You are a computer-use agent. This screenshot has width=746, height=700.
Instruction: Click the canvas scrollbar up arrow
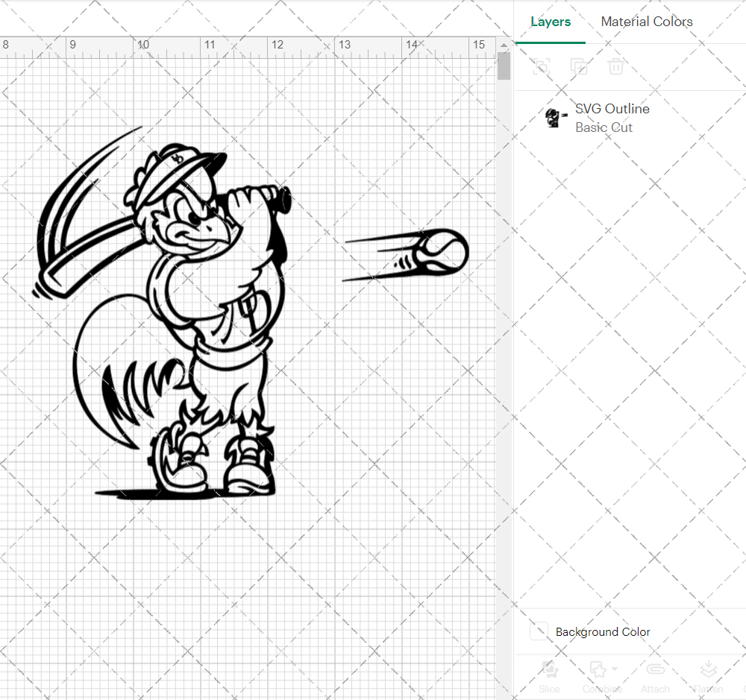point(504,45)
